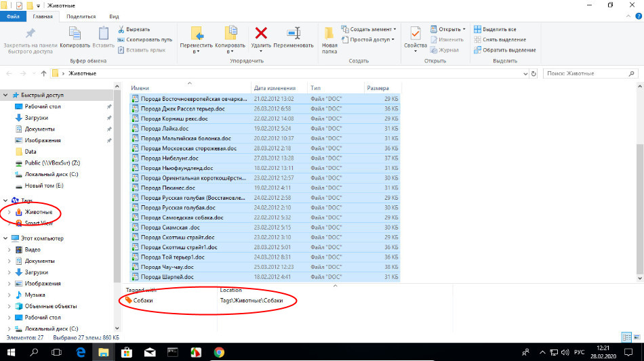This screenshot has width=644, height=361.
Task: Click the Копировать clipboard icon
Action: coord(75,33)
